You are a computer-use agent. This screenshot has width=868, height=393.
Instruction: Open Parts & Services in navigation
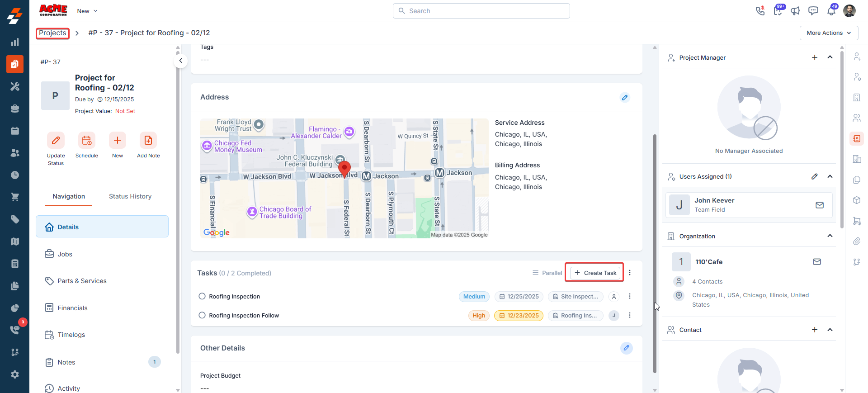pyautogui.click(x=102, y=281)
